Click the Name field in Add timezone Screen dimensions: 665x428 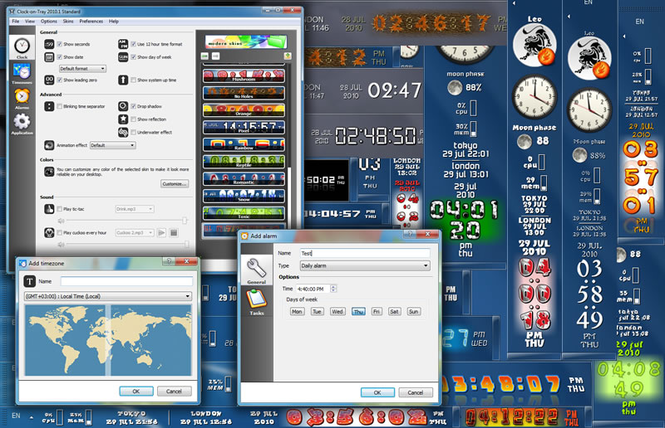[126, 281]
